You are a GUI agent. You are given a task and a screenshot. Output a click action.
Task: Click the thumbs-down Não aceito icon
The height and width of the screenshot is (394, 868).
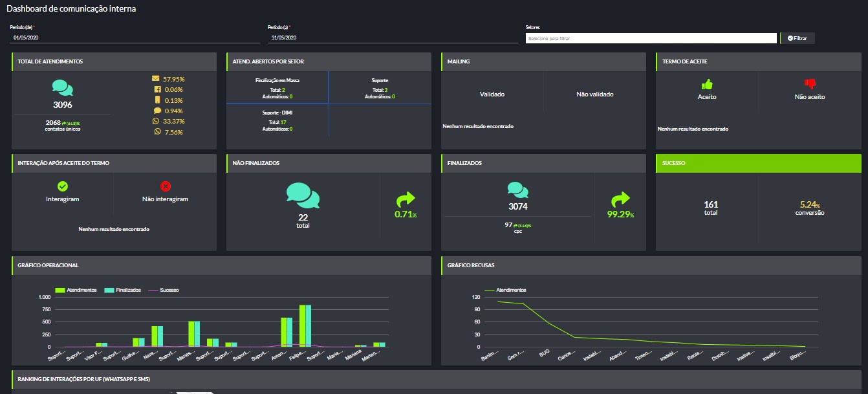810,84
